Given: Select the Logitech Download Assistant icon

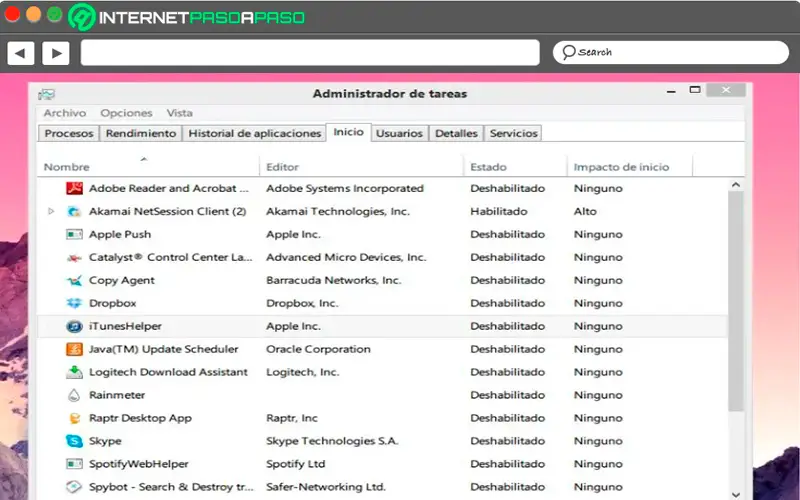Looking at the screenshot, I should tap(74, 372).
